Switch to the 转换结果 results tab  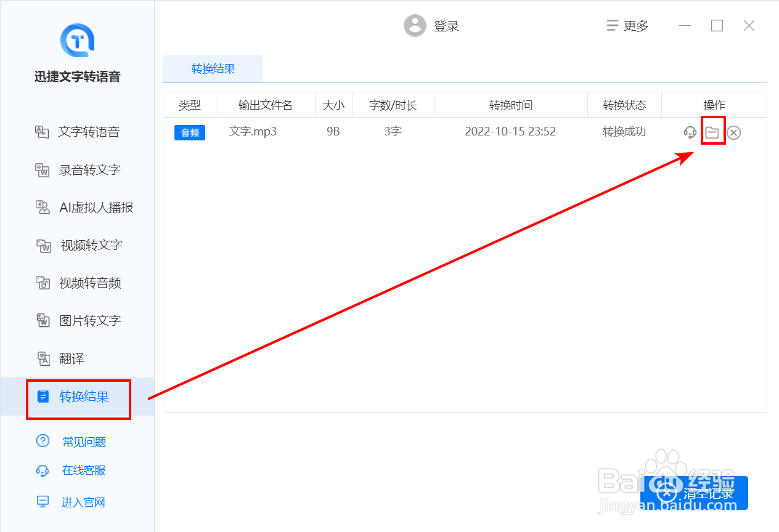(x=213, y=70)
